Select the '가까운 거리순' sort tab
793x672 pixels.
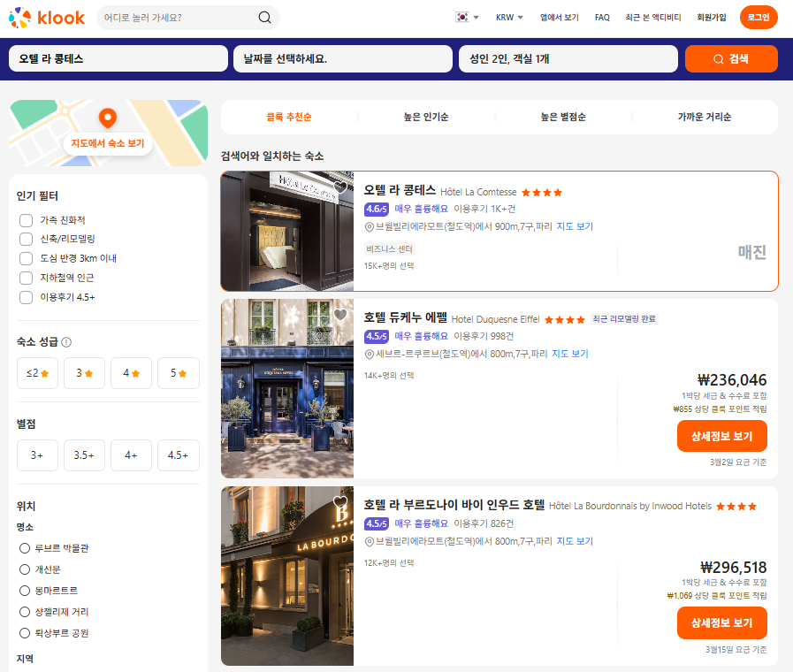[x=704, y=117]
